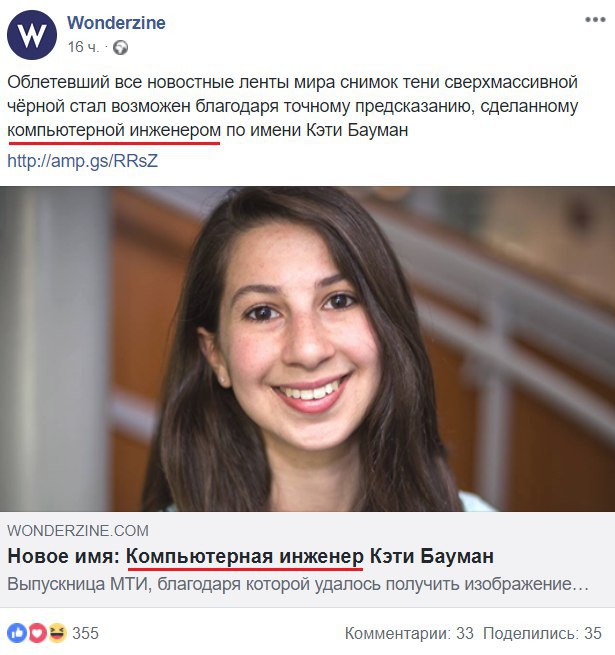Open the Wonderzine page avatar logo
The image size is (615, 655).
point(32,35)
